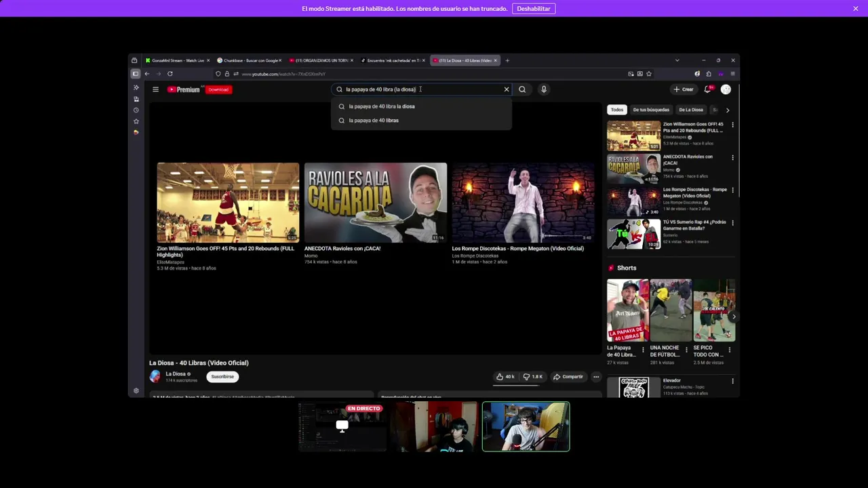Open YouTube notifications bell

708,89
